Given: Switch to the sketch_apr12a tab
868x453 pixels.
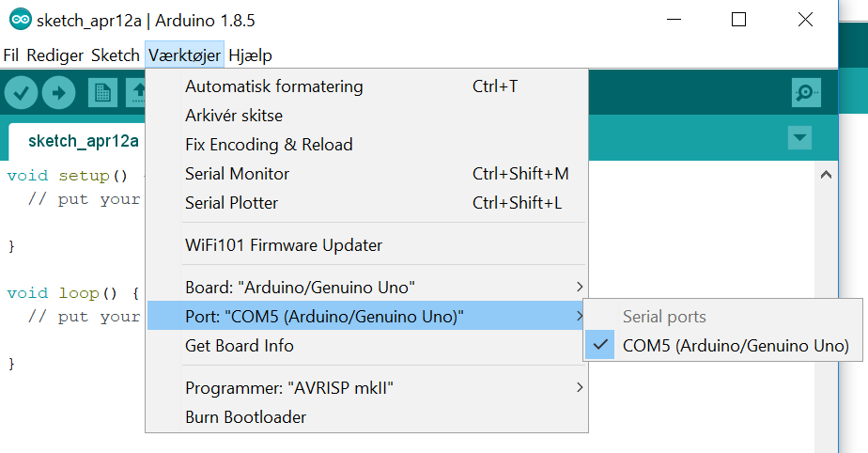Looking at the screenshot, I should [x=84, y=141].
